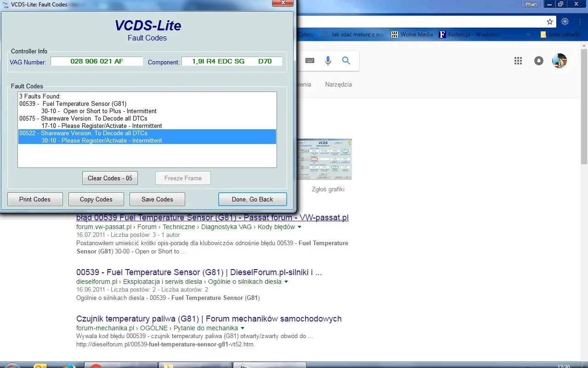Click the page icon of 'Jak zdać maturę' bookmark
The height and width of the screenshot is (368, 588).
pos(326,34)
